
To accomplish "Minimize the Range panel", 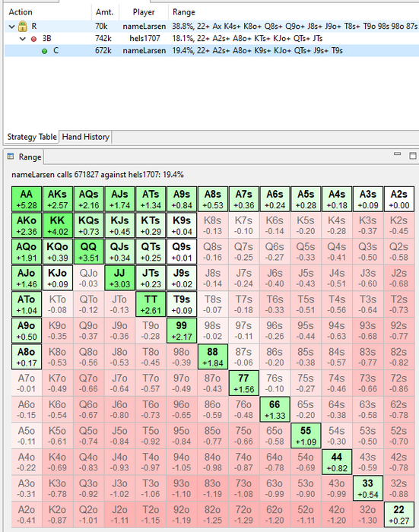I will click(397, 154).
